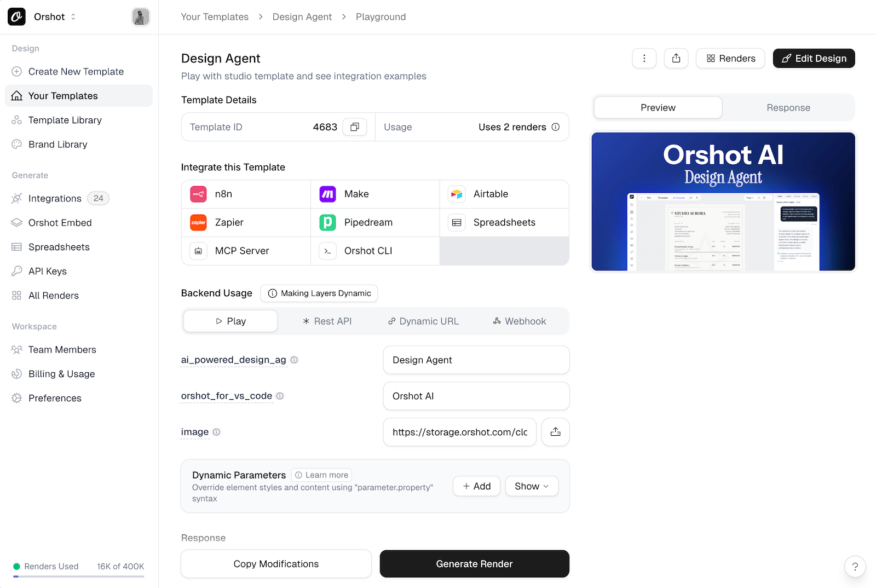Open the three-dot options menu
This screenshot has height=588, width=876.
644,58
